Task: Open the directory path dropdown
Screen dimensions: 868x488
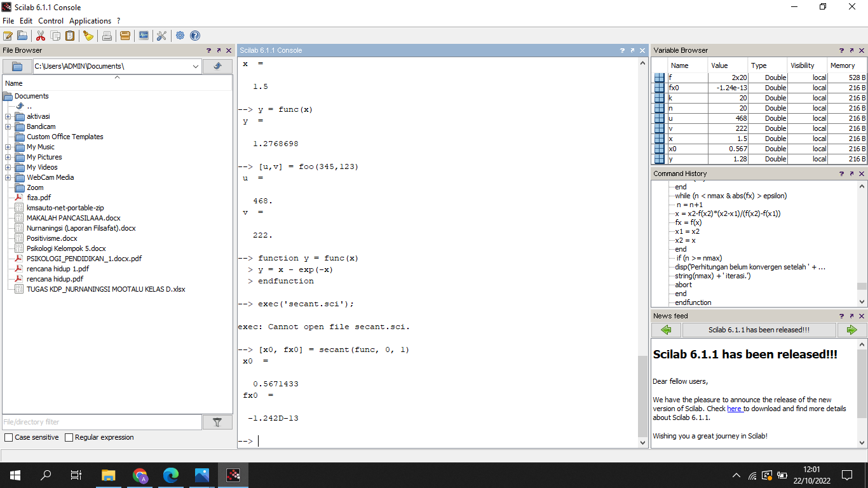Action: click(195, 66)
